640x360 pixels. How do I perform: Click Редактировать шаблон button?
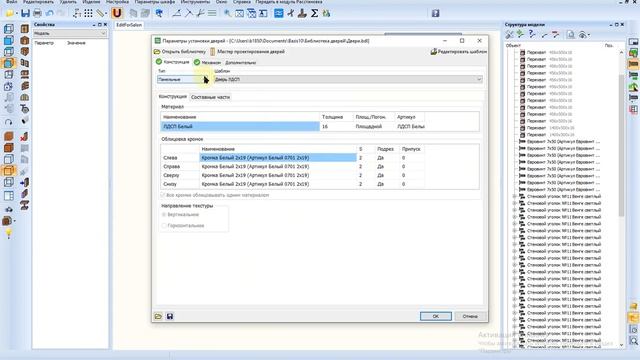(x=459, y=52)
